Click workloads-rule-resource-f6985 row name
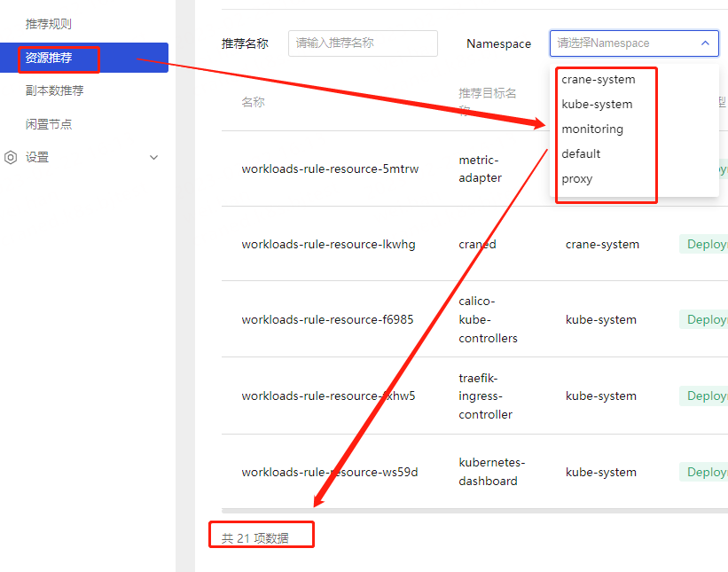 327,319
